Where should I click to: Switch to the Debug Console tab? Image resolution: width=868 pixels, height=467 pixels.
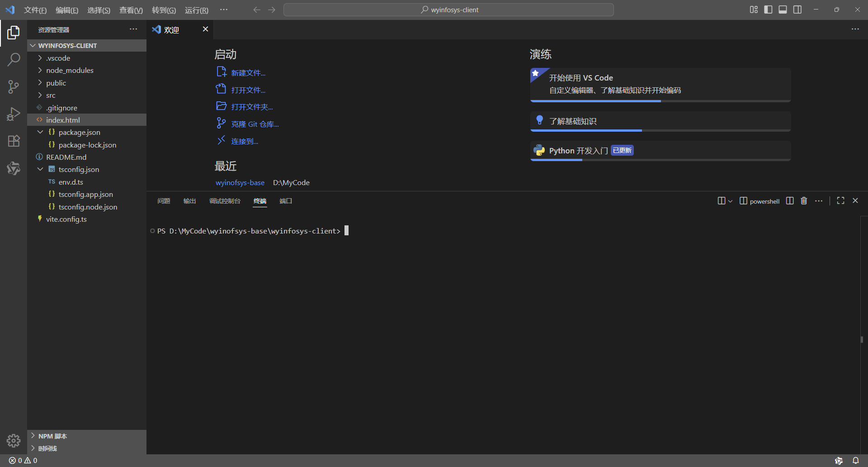225,201
